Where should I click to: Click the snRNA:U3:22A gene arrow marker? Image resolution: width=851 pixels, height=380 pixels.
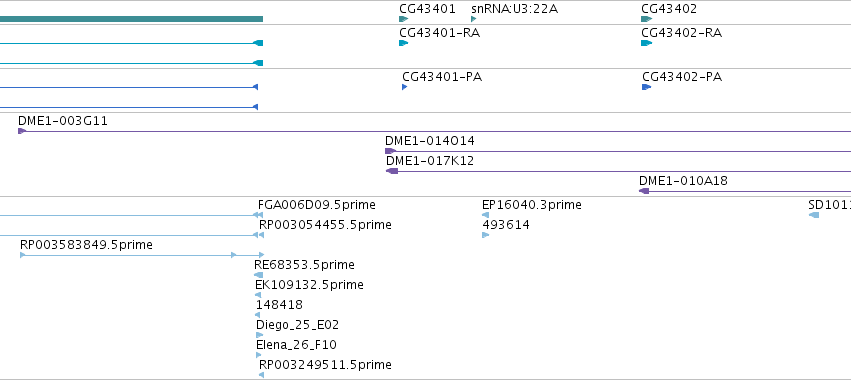(474, 19)
